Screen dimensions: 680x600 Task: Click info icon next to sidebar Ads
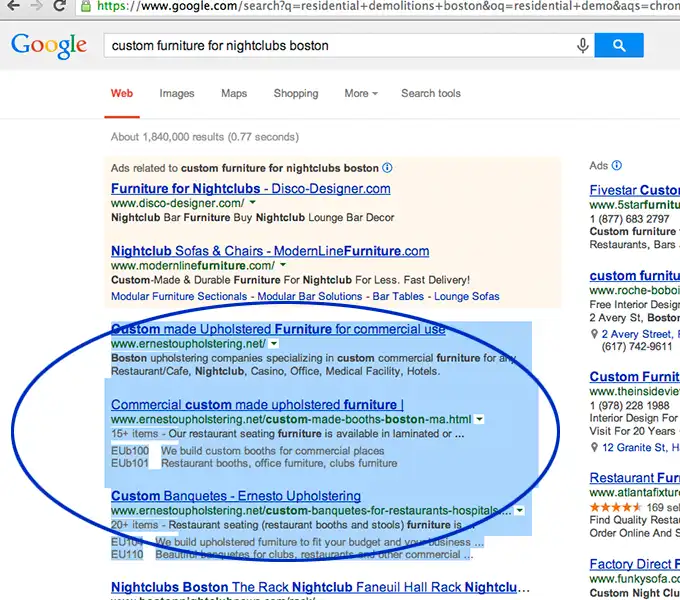coord(616,165)
